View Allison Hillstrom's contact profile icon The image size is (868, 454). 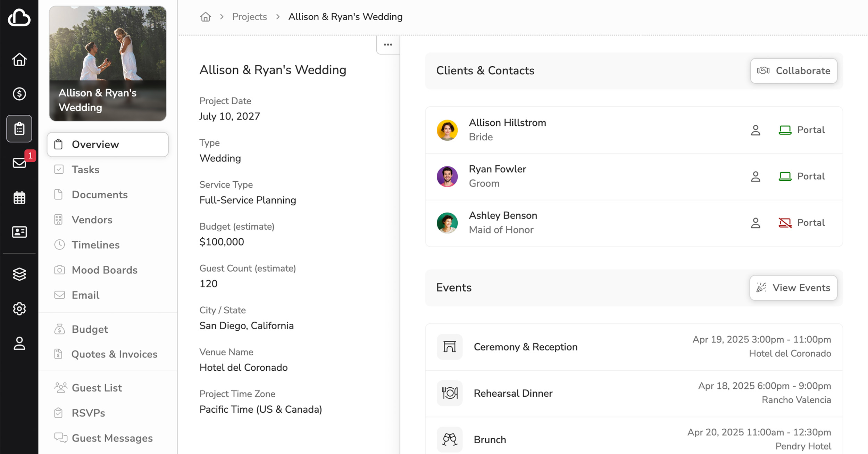click(756, 130)
